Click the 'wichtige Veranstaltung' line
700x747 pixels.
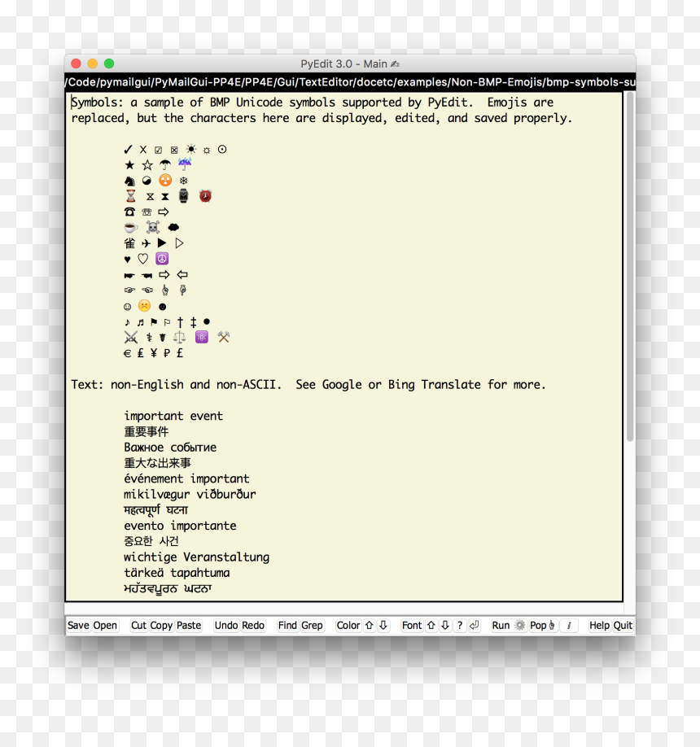click(x=196, y=557)
